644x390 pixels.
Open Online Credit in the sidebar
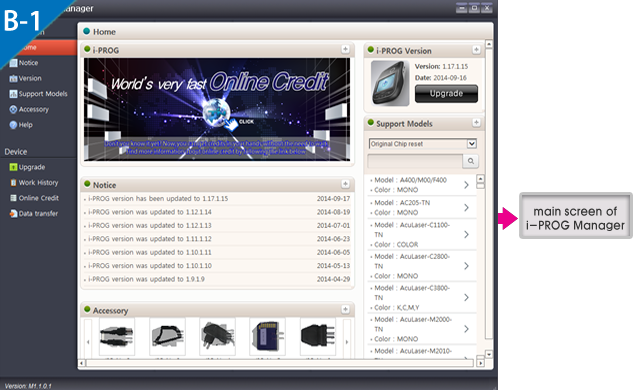[x=34, y=198]
